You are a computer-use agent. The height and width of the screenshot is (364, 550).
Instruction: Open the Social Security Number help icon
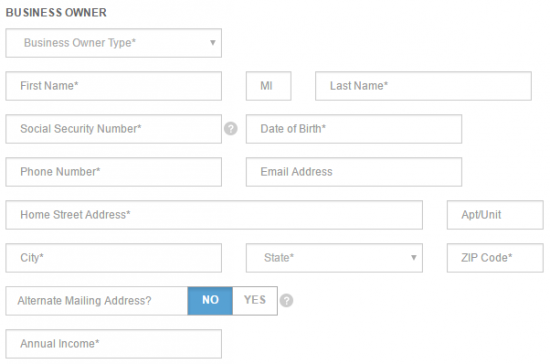pos(231,129)
